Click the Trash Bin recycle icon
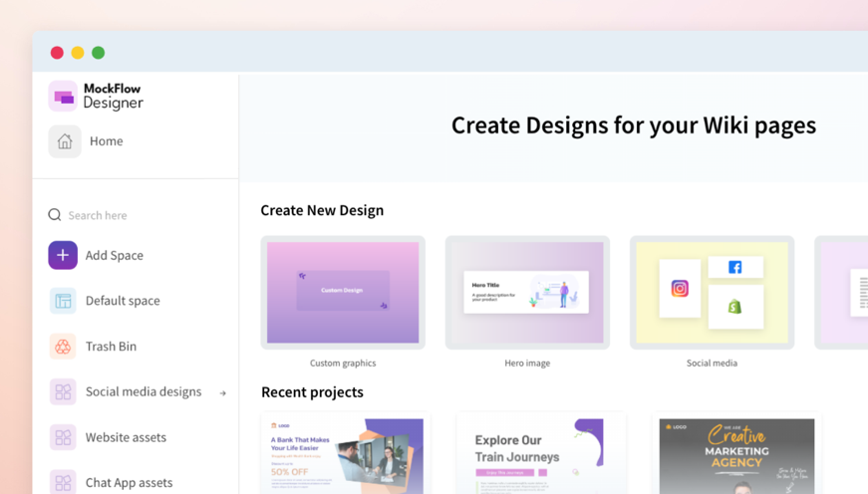Image resolution: width=868 pixels, height=494 pixels. tap(63, 347)
